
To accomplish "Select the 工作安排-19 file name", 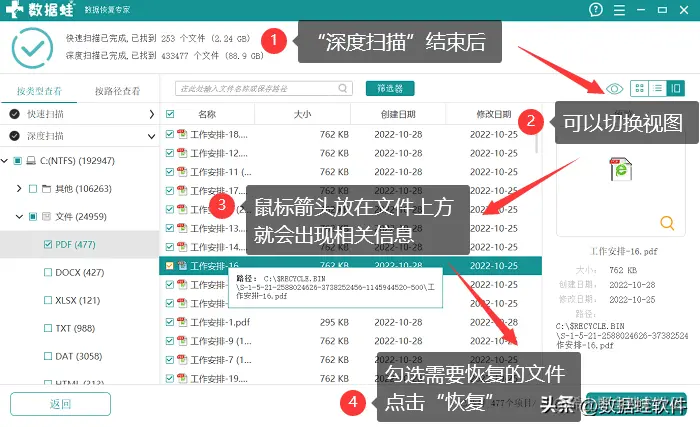I will [x=219, y=378].
